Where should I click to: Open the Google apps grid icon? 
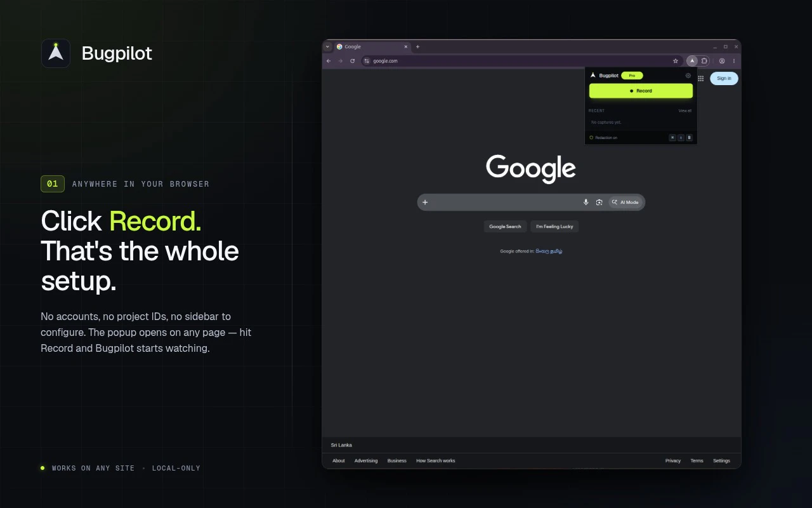pos(701,79)
